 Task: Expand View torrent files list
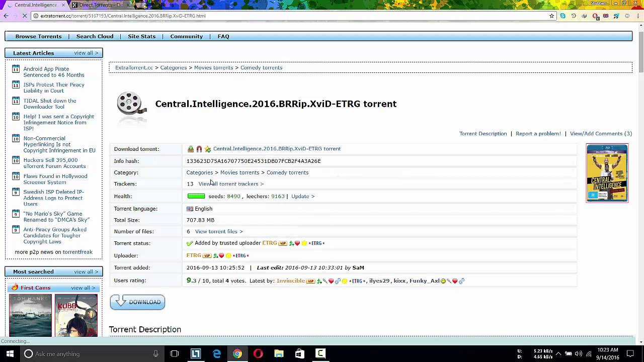[219, 232]
